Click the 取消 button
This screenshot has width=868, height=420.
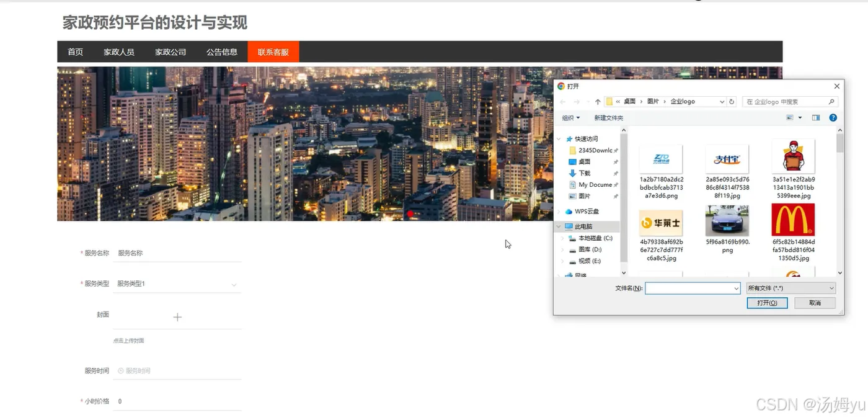(x=815, y=303)
